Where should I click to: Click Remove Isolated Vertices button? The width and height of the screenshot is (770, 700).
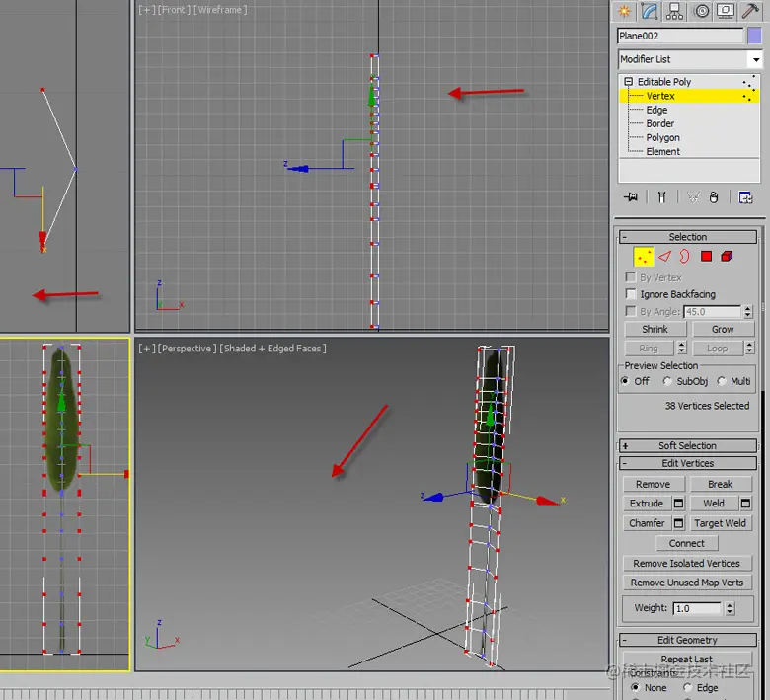click(686, 564)
